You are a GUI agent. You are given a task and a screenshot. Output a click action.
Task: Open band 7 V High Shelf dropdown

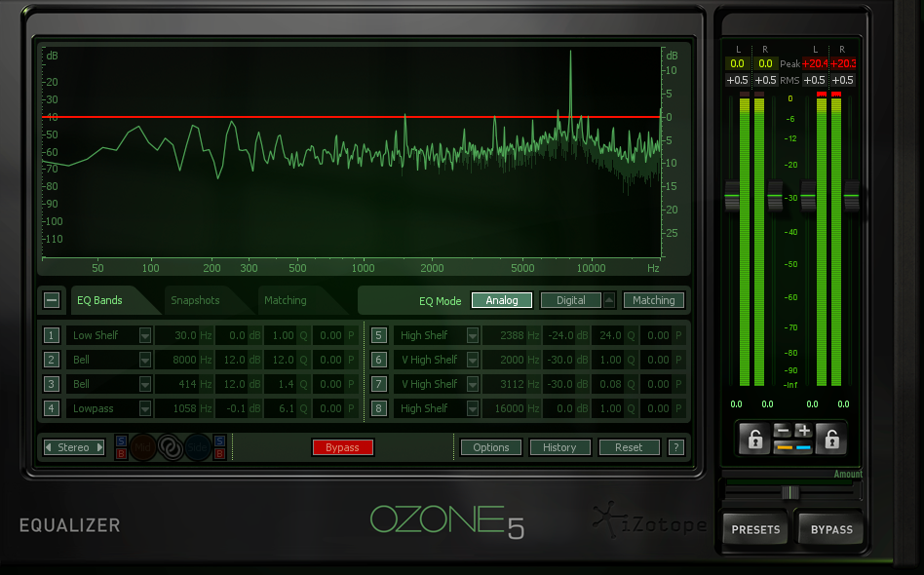click(473, 385)
